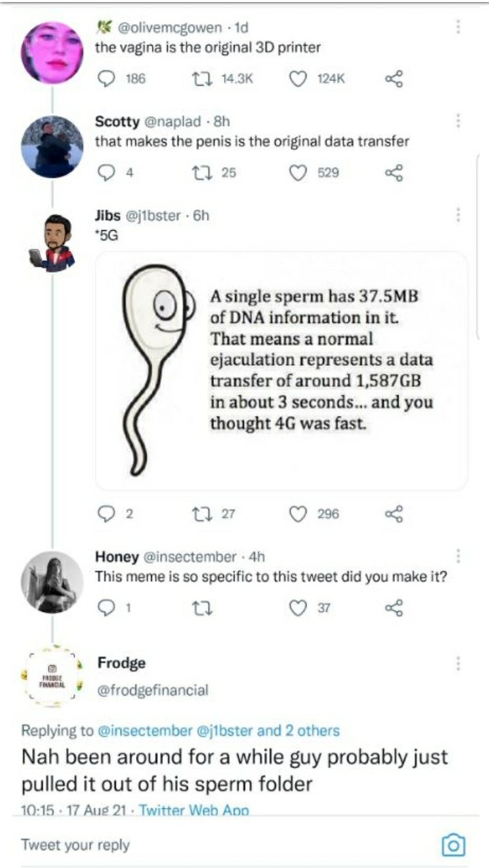Screen dimensions: 489x868
Task: Open the more menu on Scotty's tweet
Action: [x=458, y=121]
